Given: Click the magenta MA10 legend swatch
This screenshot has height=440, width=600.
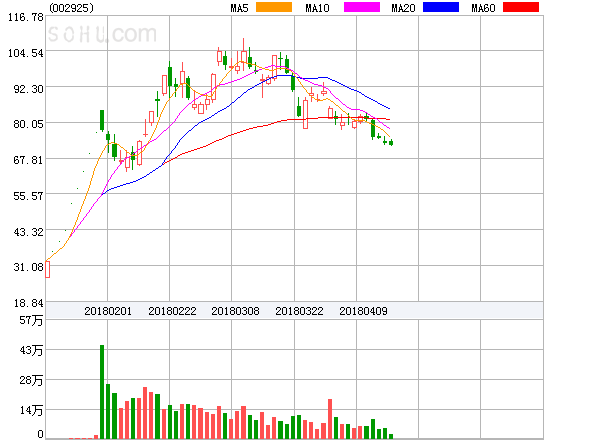Looking at the screenshot, I should pyautogui.click(x=362, y=7).
